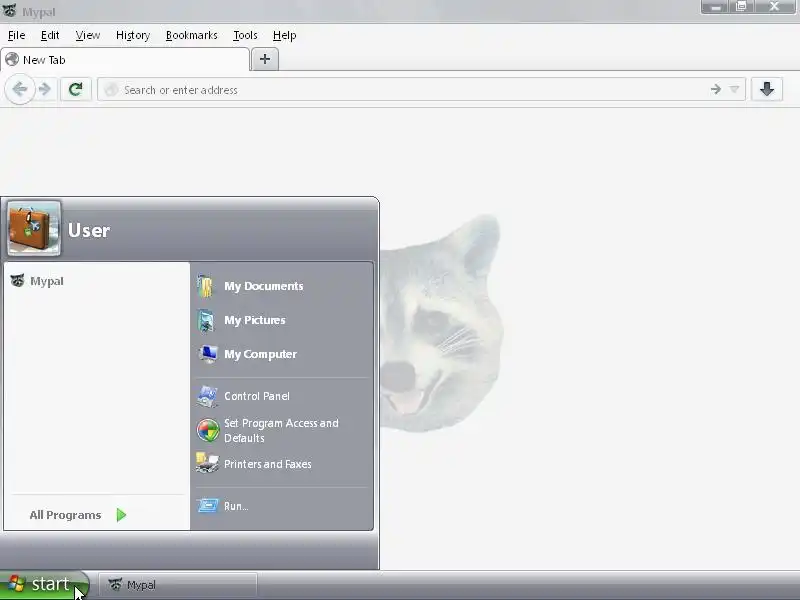
Task: Open My Computer from the Start menu
Action: point(282,354)
